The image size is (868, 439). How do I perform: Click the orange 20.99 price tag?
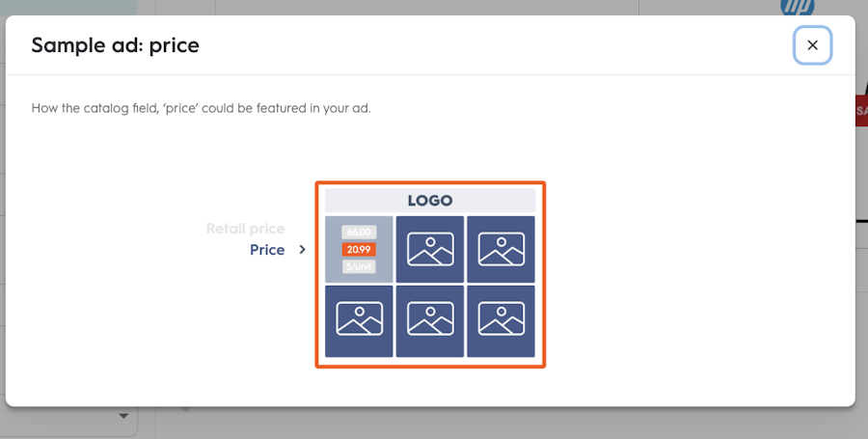coord(359,250)
